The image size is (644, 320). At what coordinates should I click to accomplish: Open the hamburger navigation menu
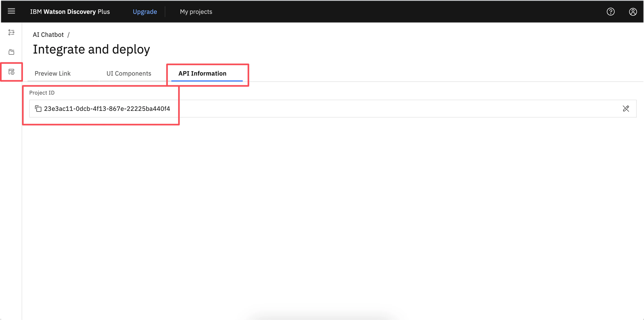[11, 11]
